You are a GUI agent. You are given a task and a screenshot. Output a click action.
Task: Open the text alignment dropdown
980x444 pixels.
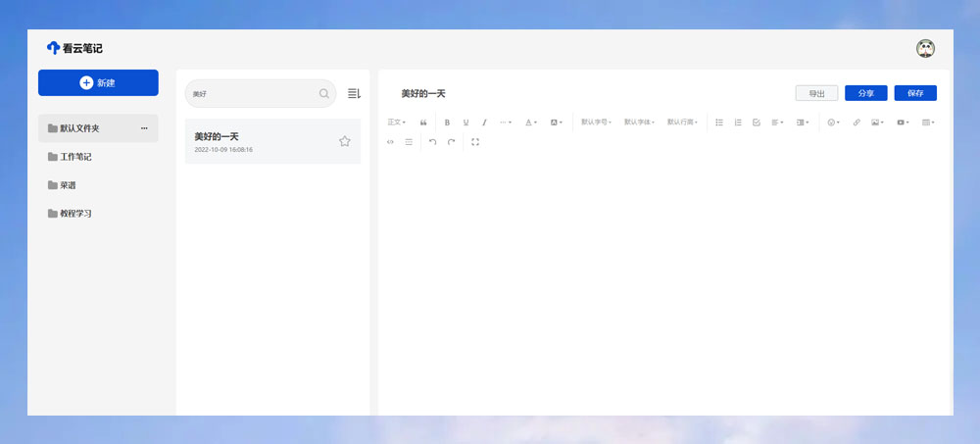click(x=777, y=123)
